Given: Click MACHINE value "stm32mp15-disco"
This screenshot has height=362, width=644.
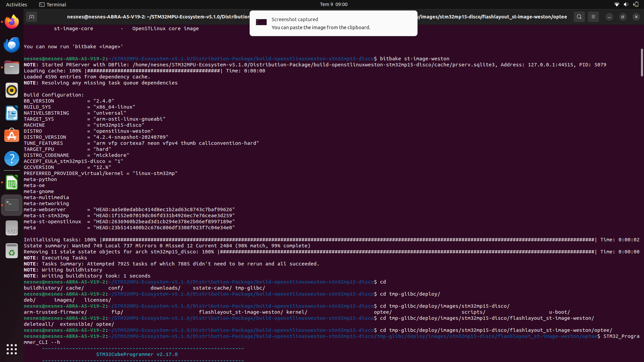Looking at the screenshot, I should (x=119, y=125).
